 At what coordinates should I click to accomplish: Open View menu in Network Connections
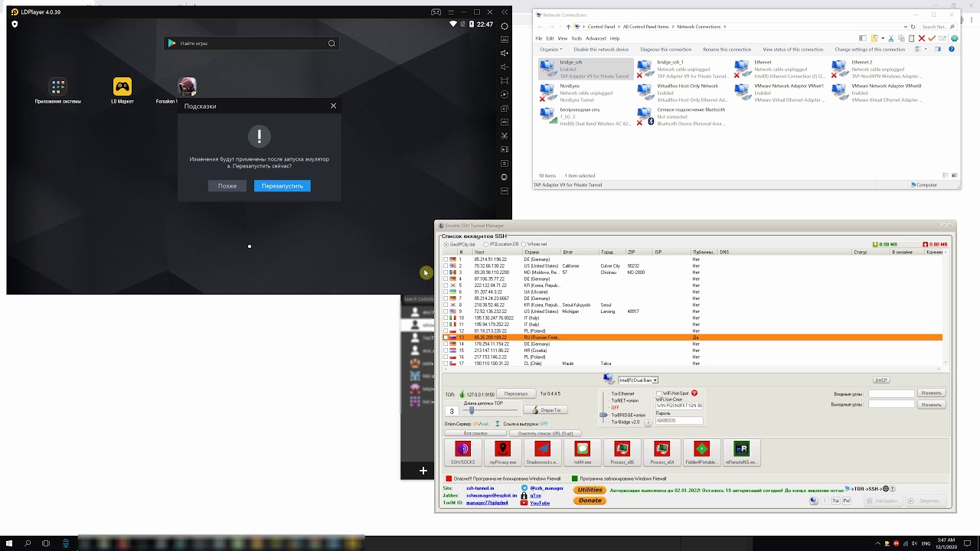tap(563, 38)
